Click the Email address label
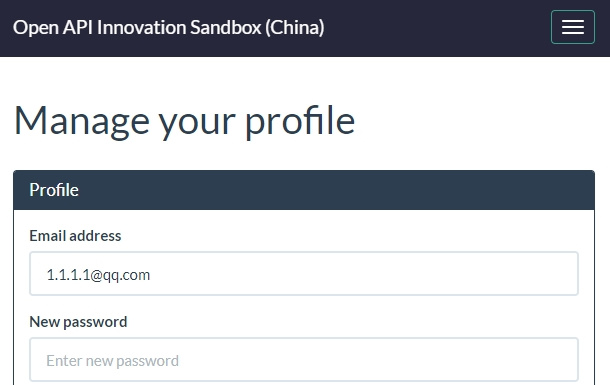610x385 pixels. coord(75,236)
